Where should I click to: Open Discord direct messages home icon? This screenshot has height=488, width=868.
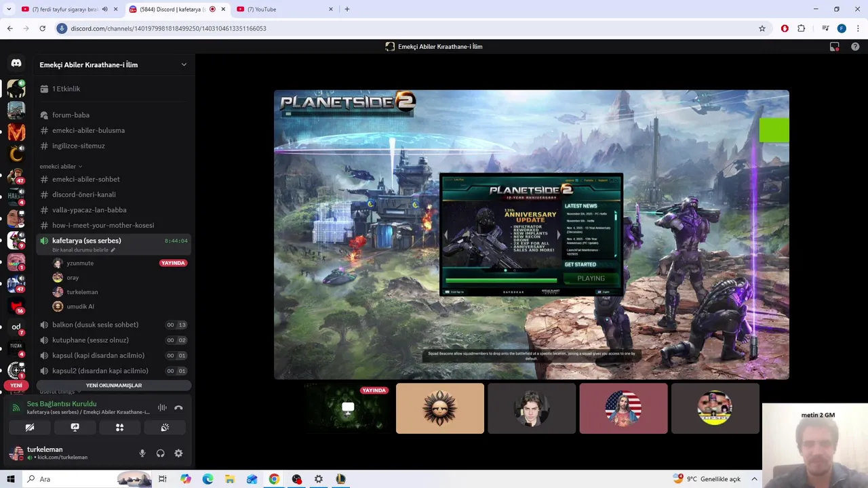16,63
